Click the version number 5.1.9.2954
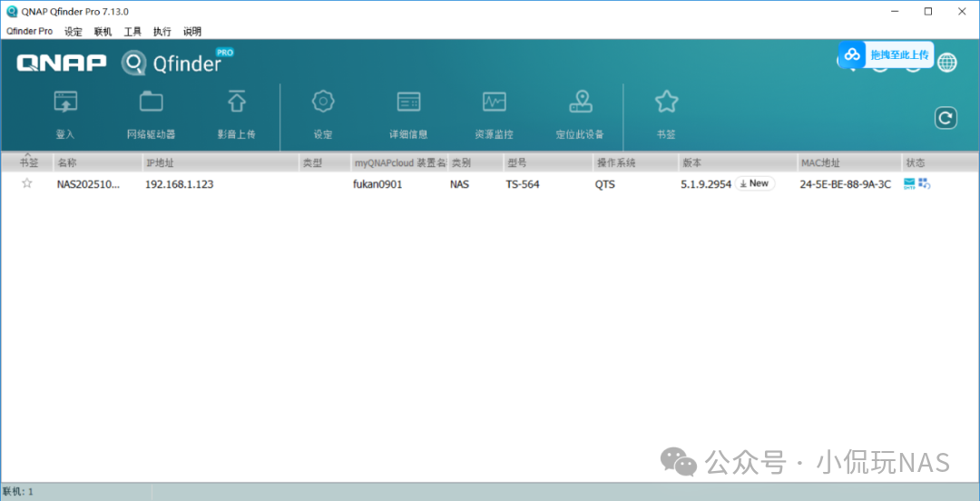980x501 pixels. tap(706, 184)
